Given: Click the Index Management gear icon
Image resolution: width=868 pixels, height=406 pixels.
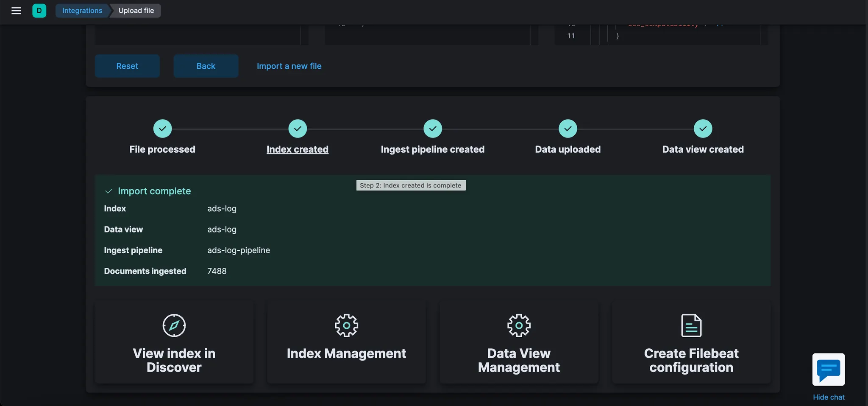Looking at the screenshot, I should [x=346, y=325].
